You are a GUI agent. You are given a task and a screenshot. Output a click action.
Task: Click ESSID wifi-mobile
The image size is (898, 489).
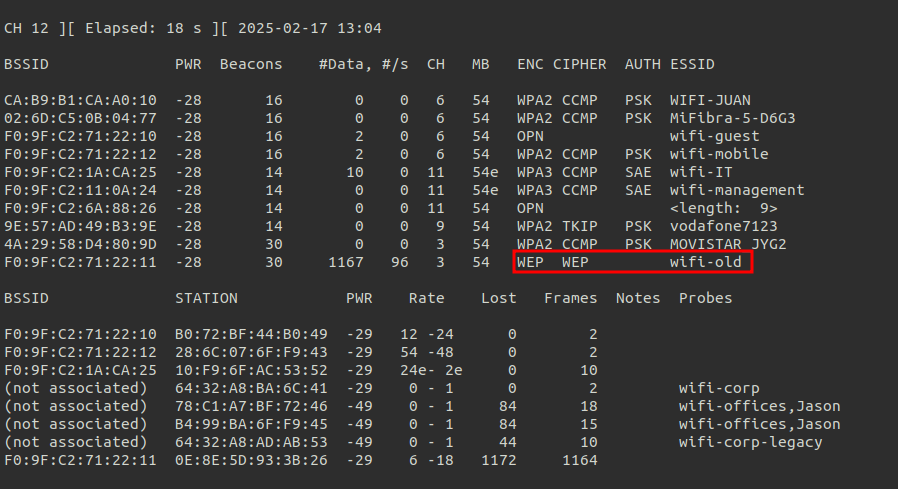719,154
